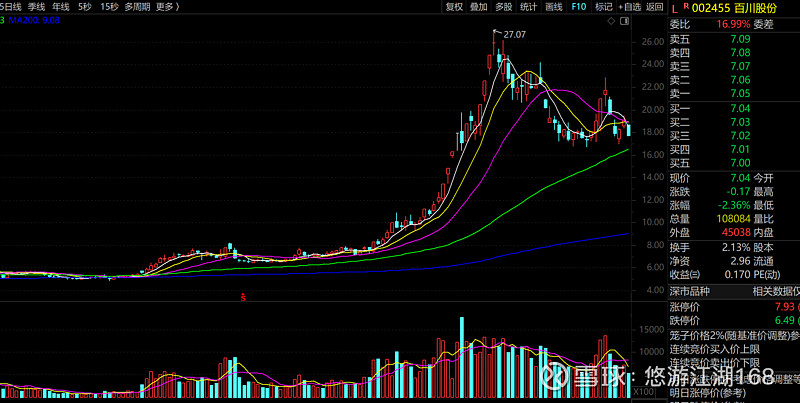Open the 统计 statistics menu

[x=529, y=6]
